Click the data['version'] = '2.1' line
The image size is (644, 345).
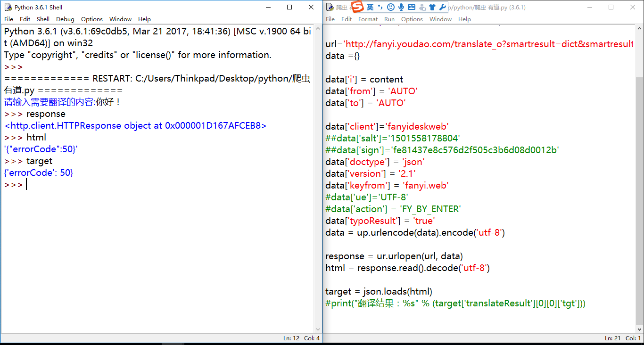371,173
